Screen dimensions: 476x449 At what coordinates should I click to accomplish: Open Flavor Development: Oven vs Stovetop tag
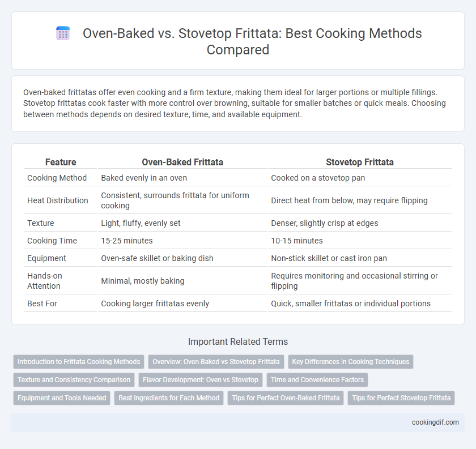click(x=201, y=380)
